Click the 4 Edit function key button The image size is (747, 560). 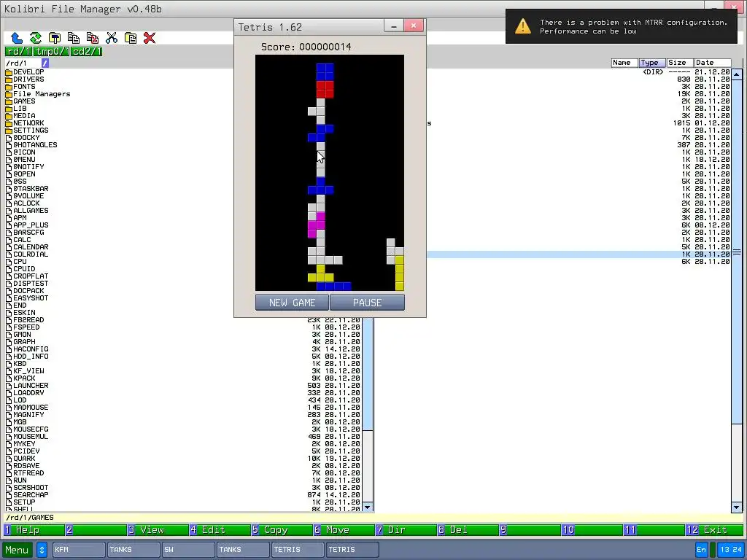[x=220, y=530]
